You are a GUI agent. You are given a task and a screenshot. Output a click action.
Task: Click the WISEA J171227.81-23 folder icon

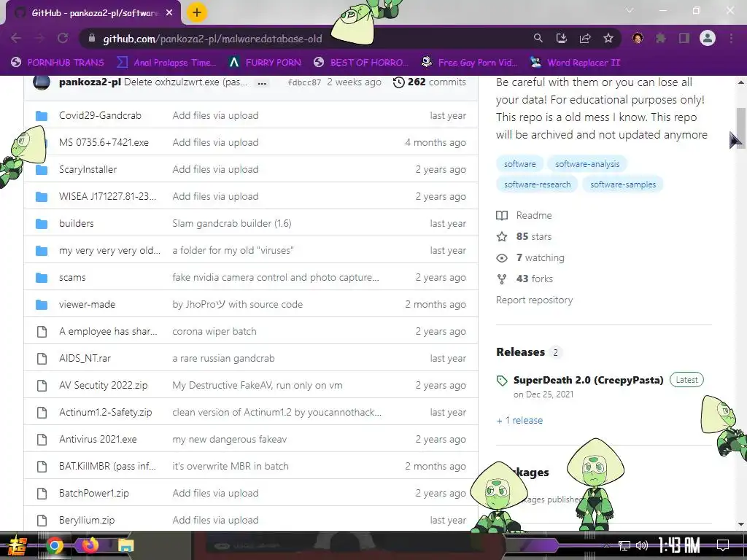42,197
